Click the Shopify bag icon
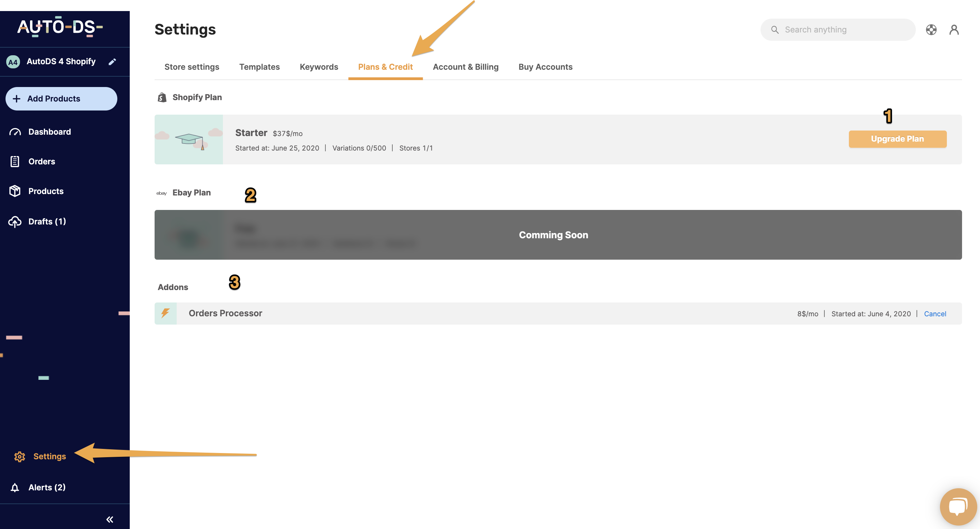980x529 pixels. 162,97
